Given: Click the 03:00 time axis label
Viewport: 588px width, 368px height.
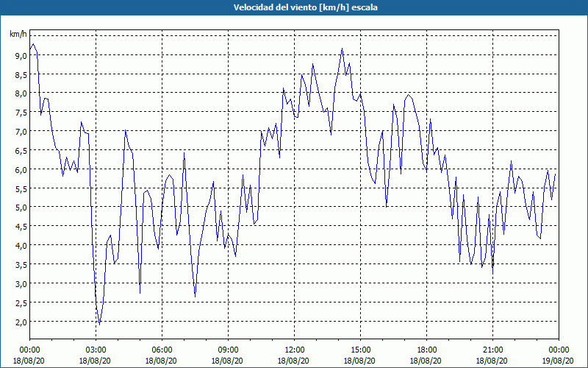Looking at the screenshot, I should pyautogui.click(x=96, y=350).
